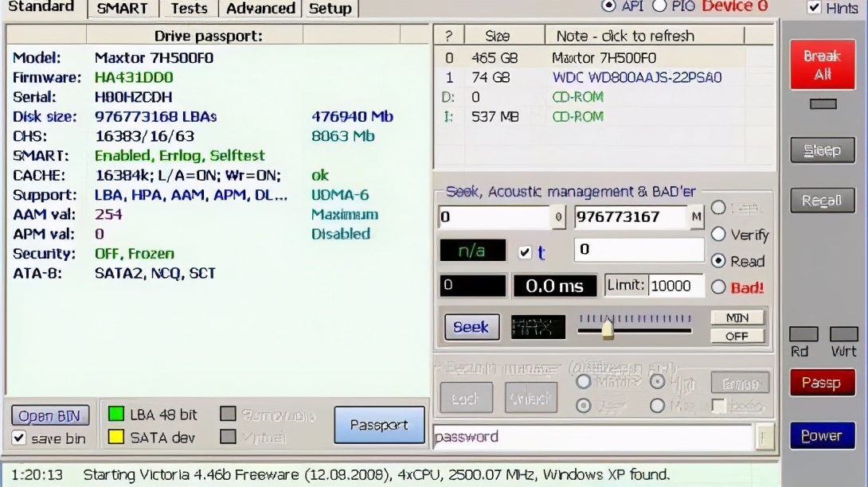The image size is (868, 487).
Task: Click the 0.0 ms display
Action: (555, 286)
